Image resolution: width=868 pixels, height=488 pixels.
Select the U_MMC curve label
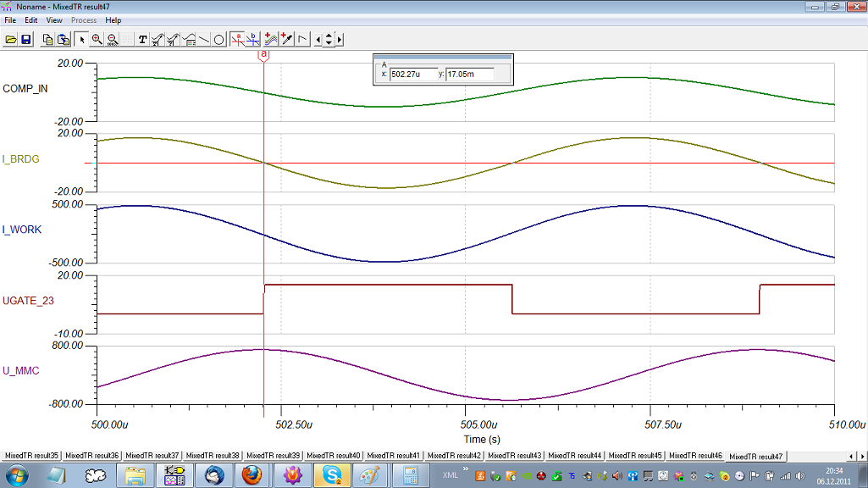click(21, 370)
